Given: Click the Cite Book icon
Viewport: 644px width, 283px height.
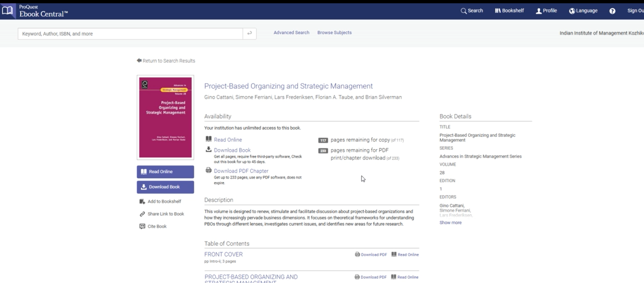Looking at the screenshot, I should pyautogui.click(x=142, y=226).
